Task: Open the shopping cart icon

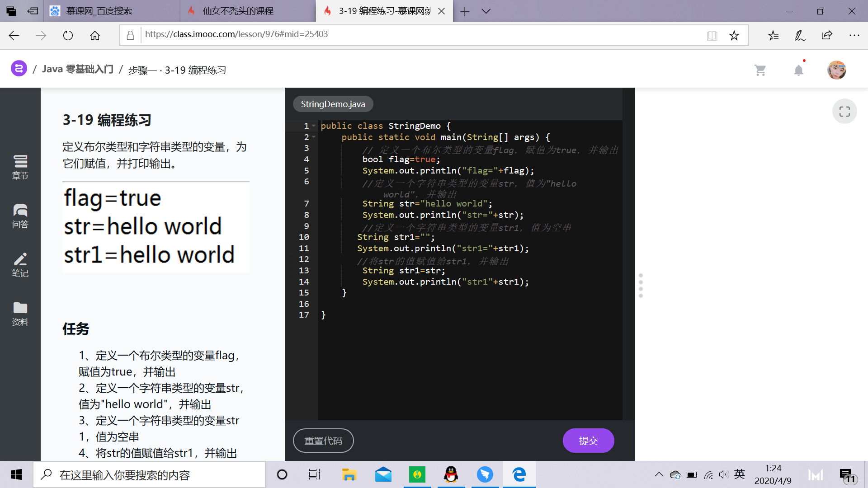Action: [x=760, y=70]
